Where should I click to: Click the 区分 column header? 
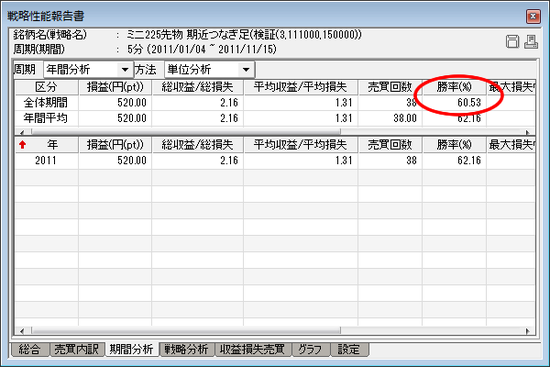click(x=47, y=87)
